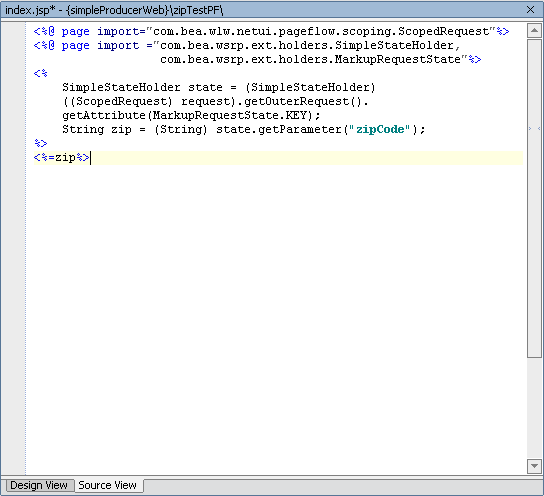
Task: Click the closing %> scriptlet tag
Action: (x=41, y=143)
